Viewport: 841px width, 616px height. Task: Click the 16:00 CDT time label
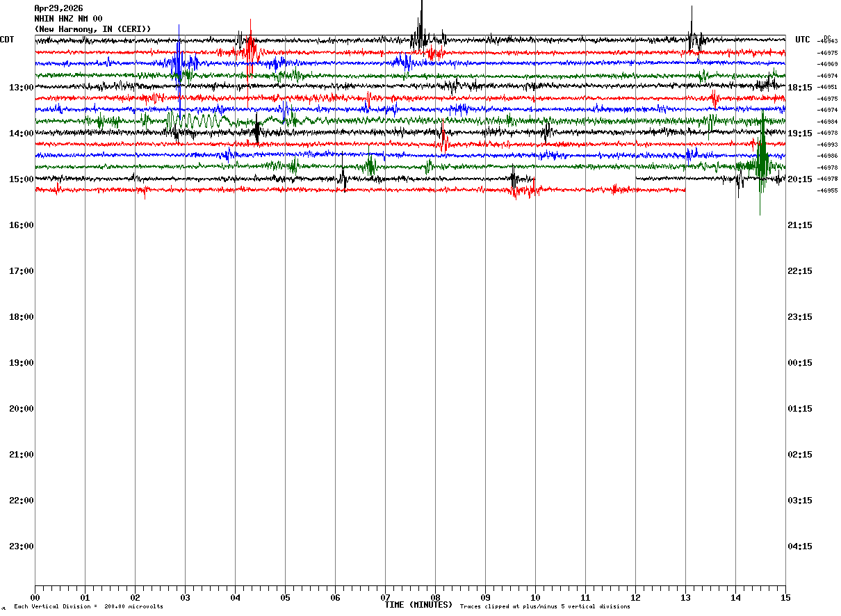click(22, 225)
